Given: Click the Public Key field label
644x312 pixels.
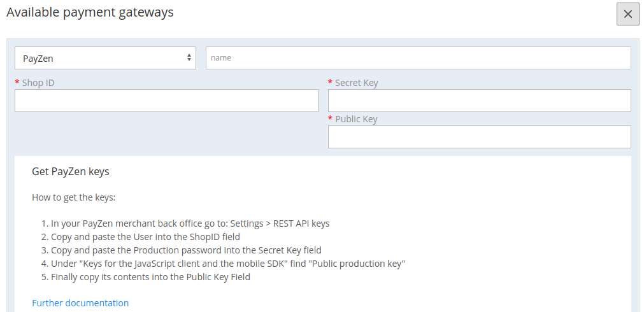Looking at the screenshot, I should 356,119.
